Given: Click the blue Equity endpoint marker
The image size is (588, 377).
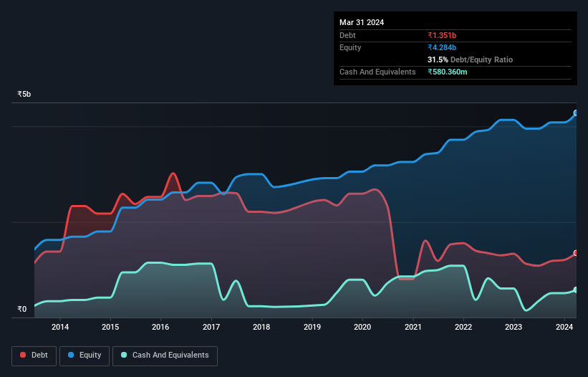Looking at the screenshot, I should 576,113.
